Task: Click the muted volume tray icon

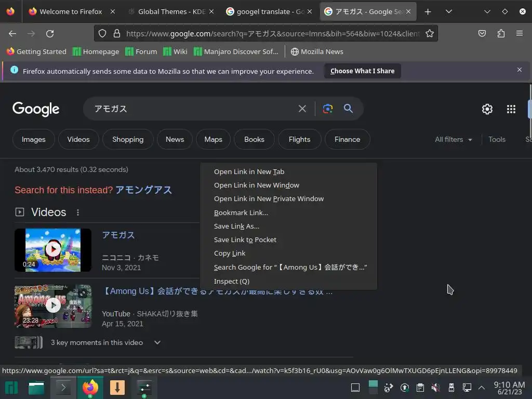Action: click(x=436, y=388)
